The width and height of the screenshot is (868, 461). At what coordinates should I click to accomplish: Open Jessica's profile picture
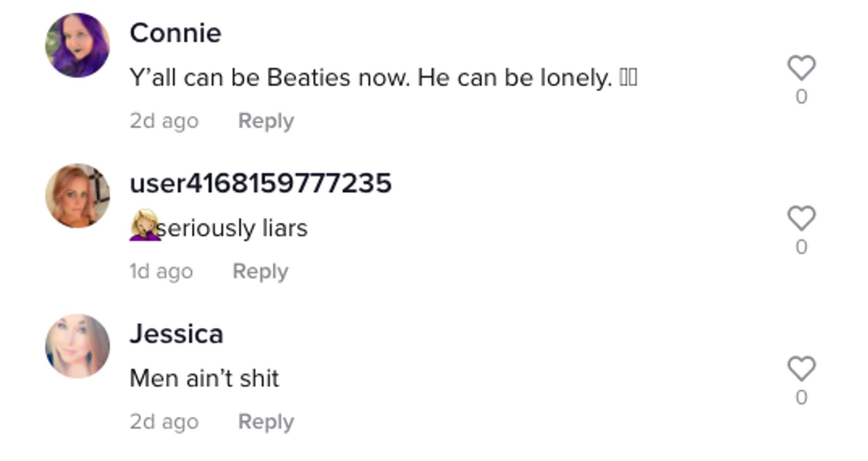click(77, 346)
